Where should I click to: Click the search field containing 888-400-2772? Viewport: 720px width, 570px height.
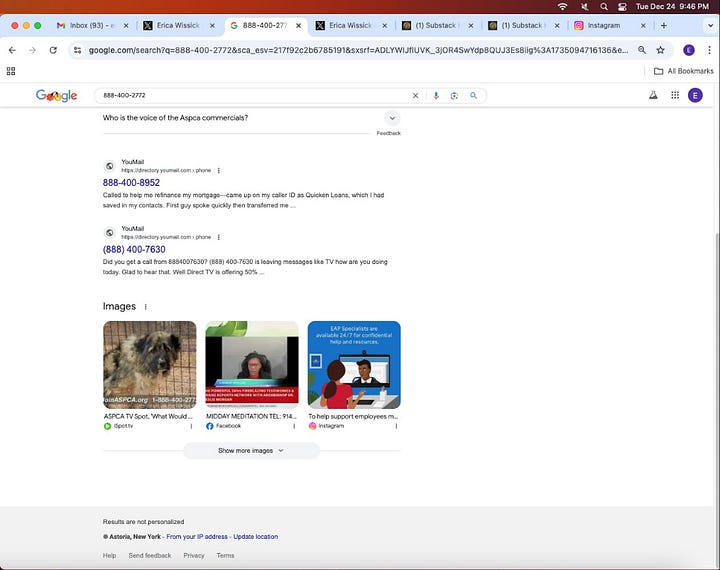[x=255, y=96]
